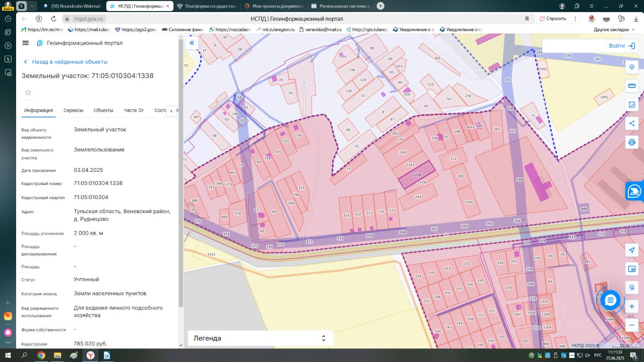Click the share map icon
644x362 pixels.
632,124
